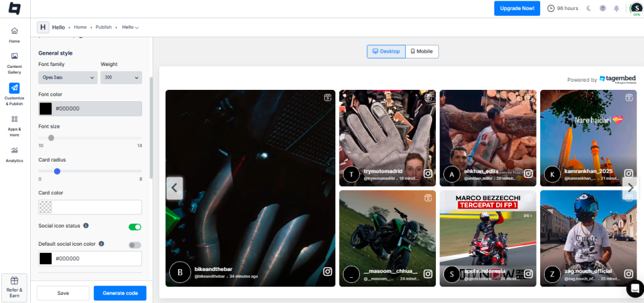Switch to Mobile preview tab

pos(422,52)
